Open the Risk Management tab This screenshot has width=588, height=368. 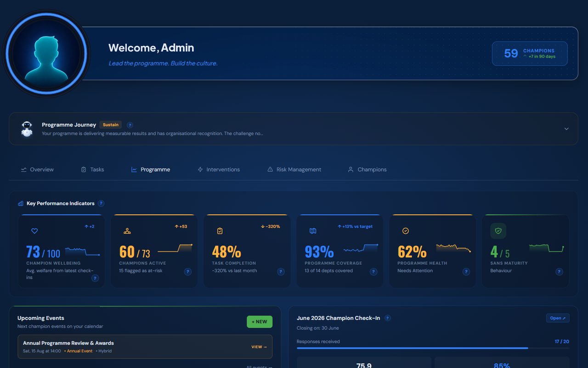294,169
